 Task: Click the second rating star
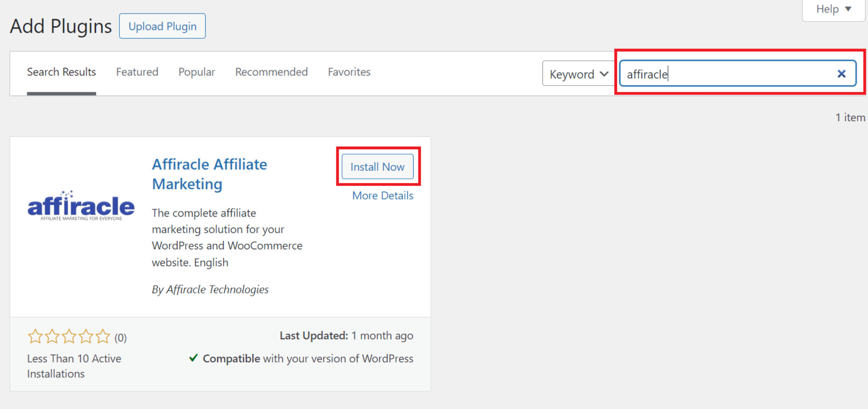52,337
